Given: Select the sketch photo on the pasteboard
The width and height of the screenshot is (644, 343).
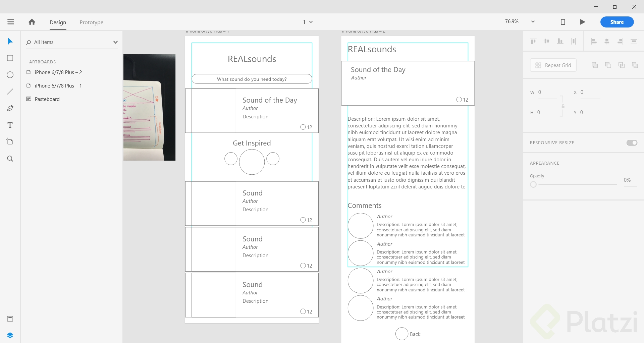Looking at the screenshot, I should [x=149, y=107].
